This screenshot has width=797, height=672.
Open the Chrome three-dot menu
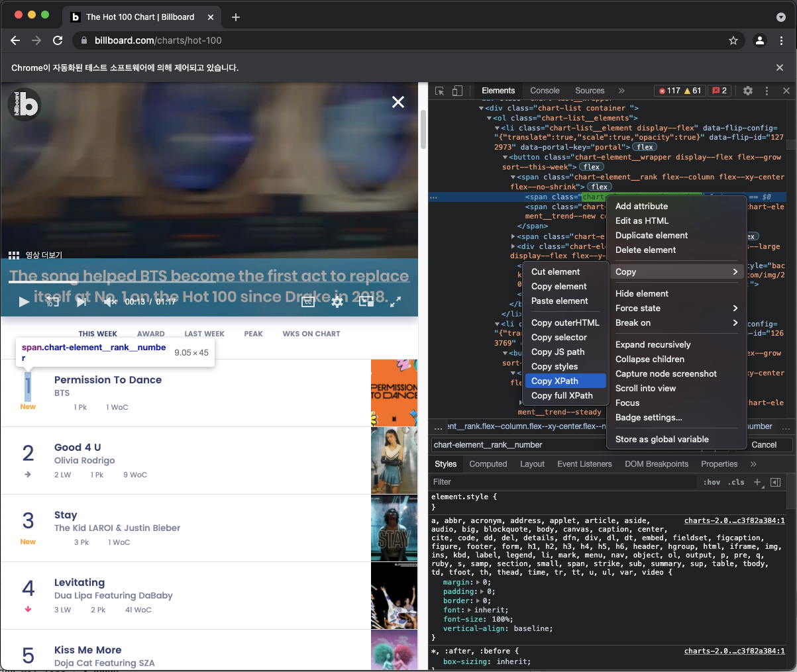tap(782, 40)
